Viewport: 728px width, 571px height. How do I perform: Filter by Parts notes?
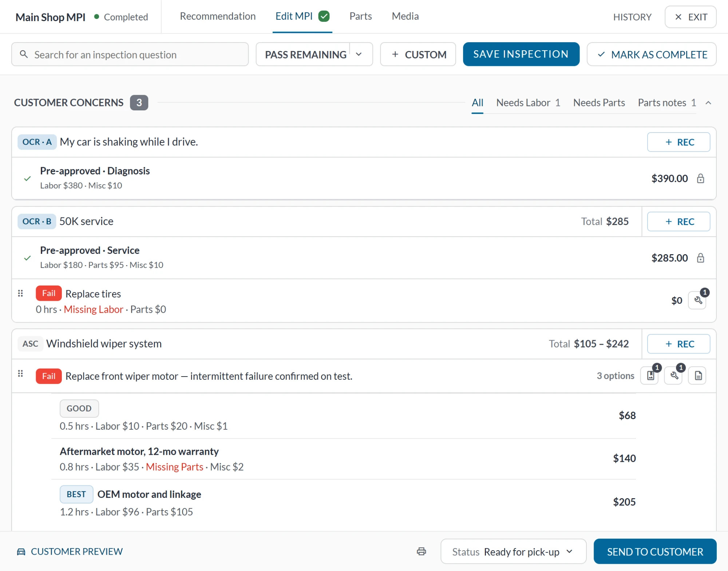(667, 103)
